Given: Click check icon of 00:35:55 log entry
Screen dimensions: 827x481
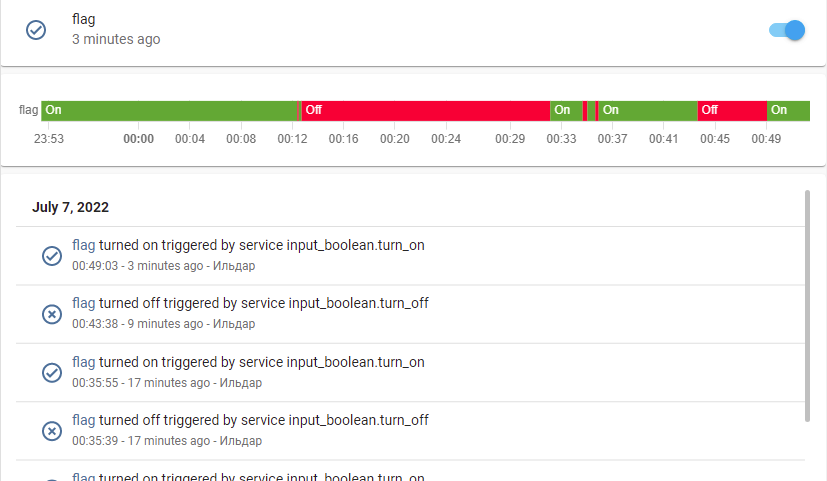Looking at the screenshot, I should click(52, 373).
